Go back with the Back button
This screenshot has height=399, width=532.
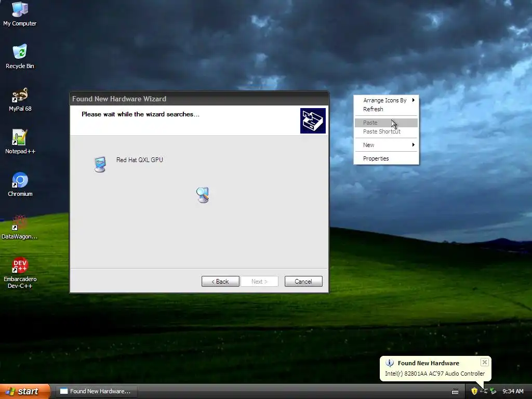[x=220, y=281]
